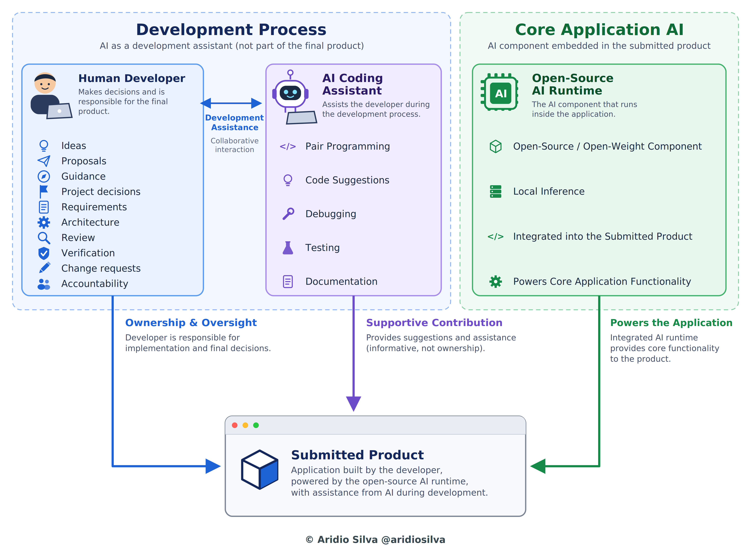The width and height of the screenshot is (751, 560).
Task: Click the lightbulb icon beside Code Suggestions
Action: click(x=288, y=180)
